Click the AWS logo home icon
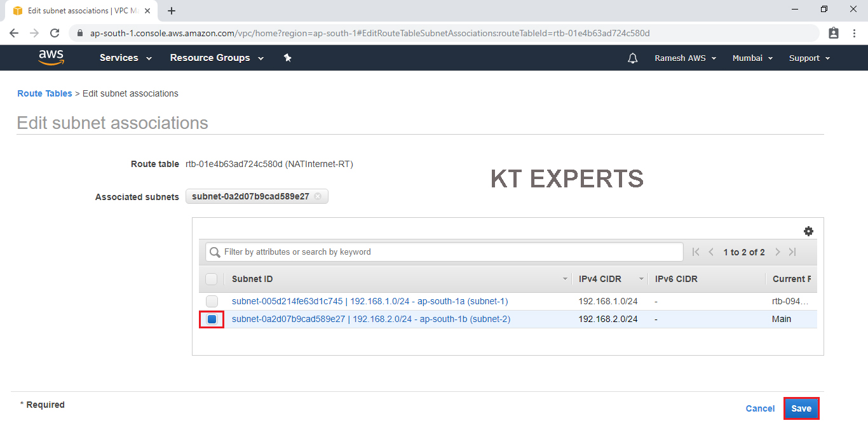The height and width of the screenshot is (437, 868). click(x=51, y=58)
